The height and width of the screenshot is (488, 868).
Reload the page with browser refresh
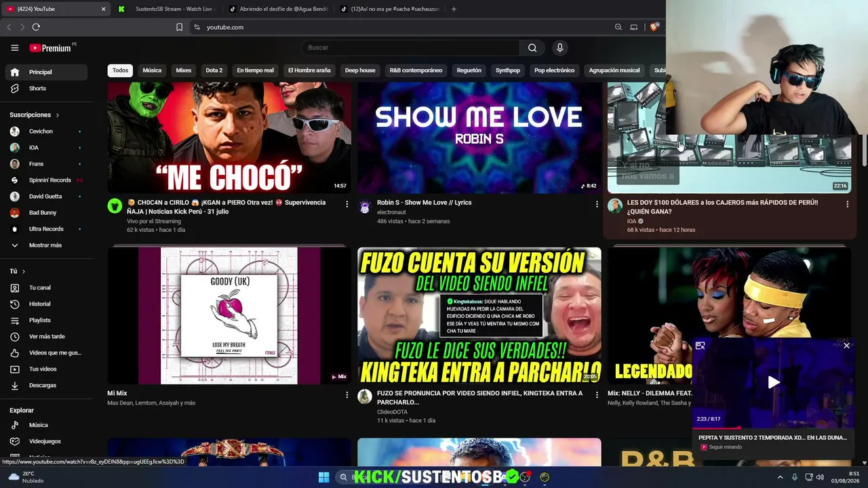(36, 27)
